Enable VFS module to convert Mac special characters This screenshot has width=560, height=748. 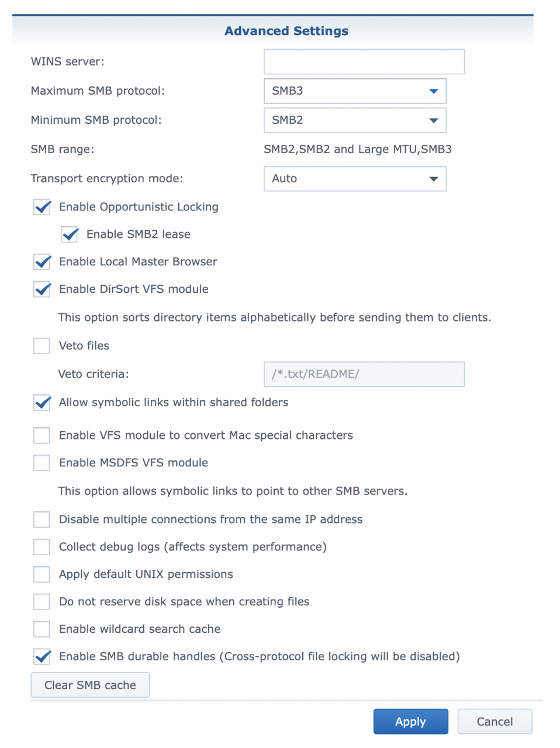(41, 435)
